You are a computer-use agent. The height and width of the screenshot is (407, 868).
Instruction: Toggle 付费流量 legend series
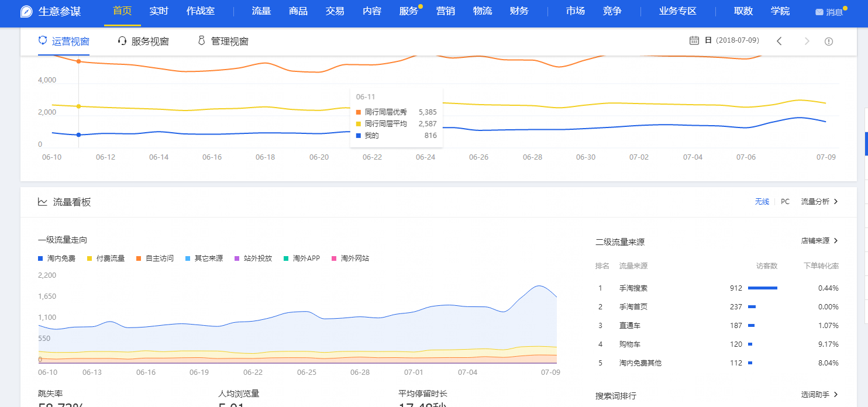[x=106, y=258]
